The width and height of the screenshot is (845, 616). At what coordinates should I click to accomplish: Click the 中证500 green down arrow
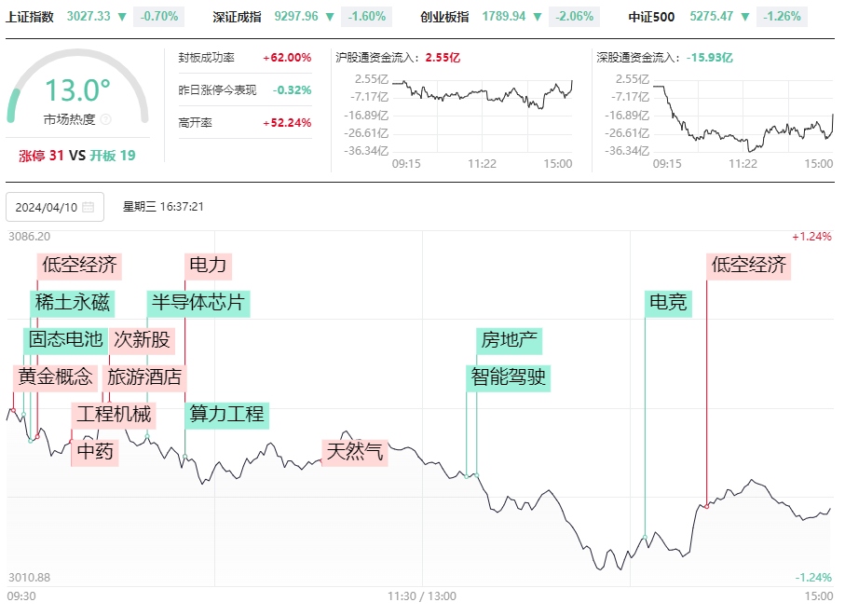(x=745, y=18)
